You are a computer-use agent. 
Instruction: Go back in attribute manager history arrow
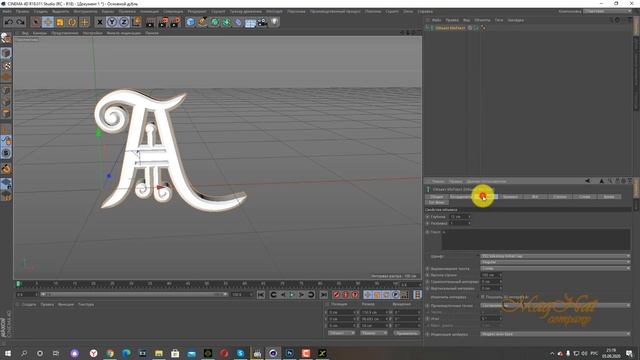point(588,181)
